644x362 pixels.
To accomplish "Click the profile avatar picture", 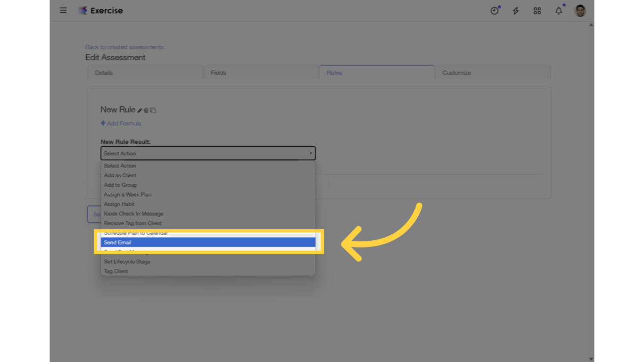I will [580, 10].
